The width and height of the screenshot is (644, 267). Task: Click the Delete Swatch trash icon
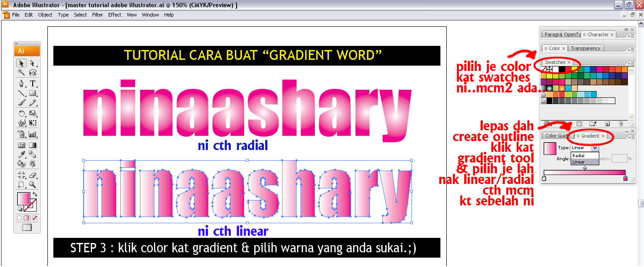pyautogui.click(x=620, y=123)
